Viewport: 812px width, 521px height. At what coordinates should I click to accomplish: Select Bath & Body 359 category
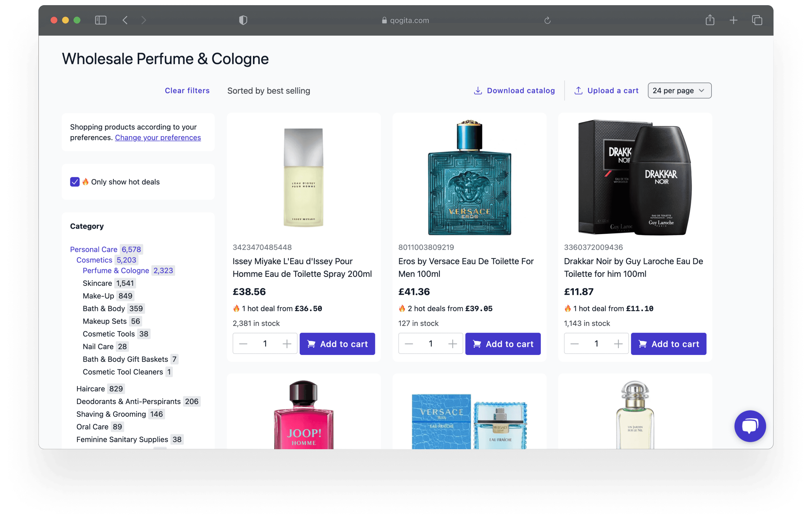coord(104,308)
